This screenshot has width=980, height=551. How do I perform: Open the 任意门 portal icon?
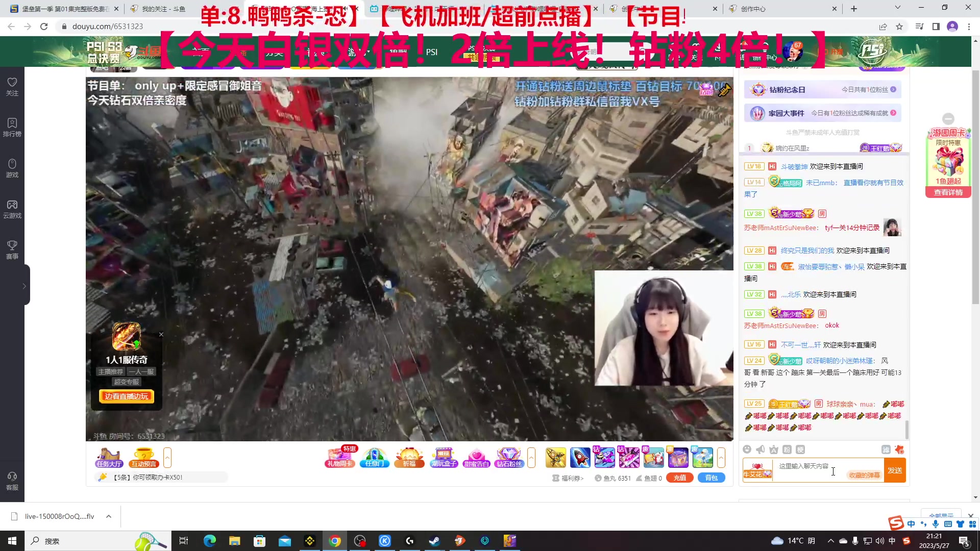(x=375, y=458)
